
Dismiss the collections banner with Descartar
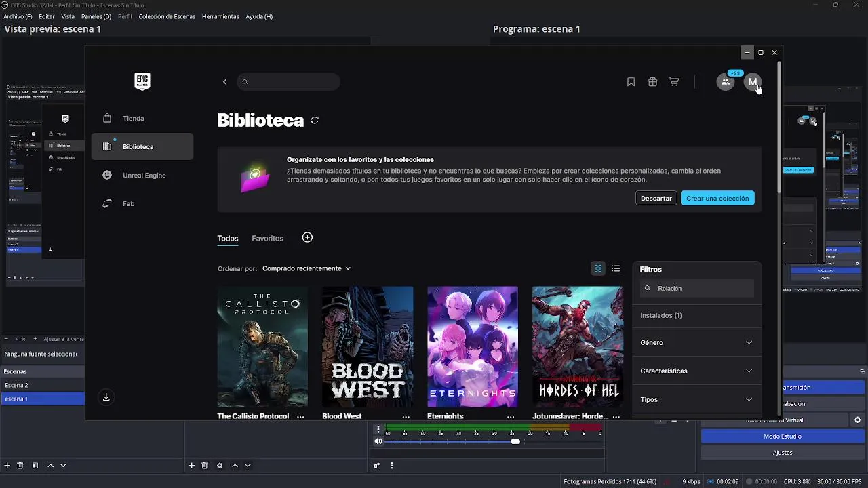coord(656,198)
